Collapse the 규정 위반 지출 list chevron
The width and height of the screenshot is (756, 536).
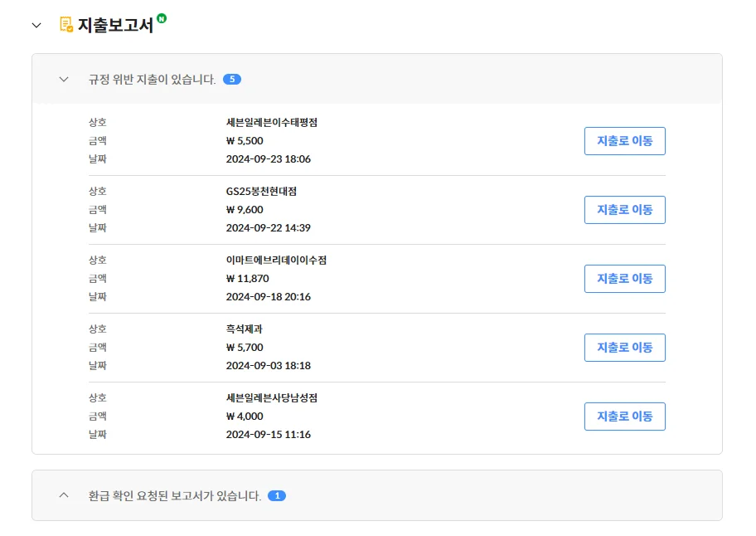pyautogui.click(x=64, y=79)
